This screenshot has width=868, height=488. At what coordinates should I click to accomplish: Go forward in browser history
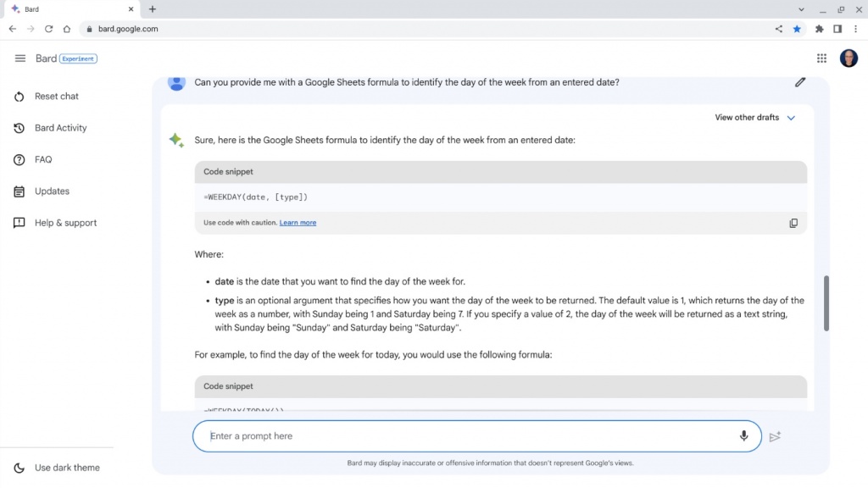pyautogui.click(x=31, y=29)
